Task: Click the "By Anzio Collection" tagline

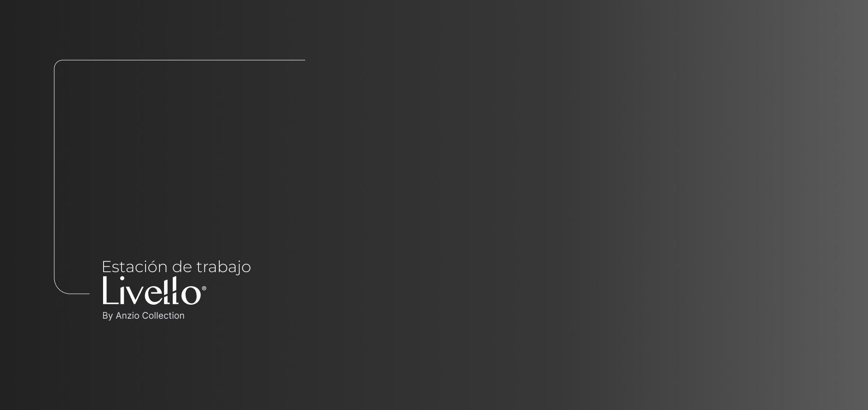Action: click(x=143, y=316)
